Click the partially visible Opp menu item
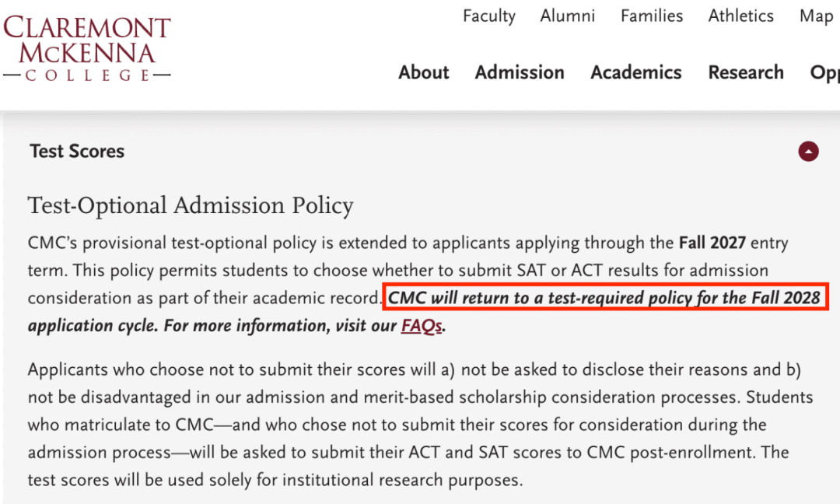 (x=825, y=73)
